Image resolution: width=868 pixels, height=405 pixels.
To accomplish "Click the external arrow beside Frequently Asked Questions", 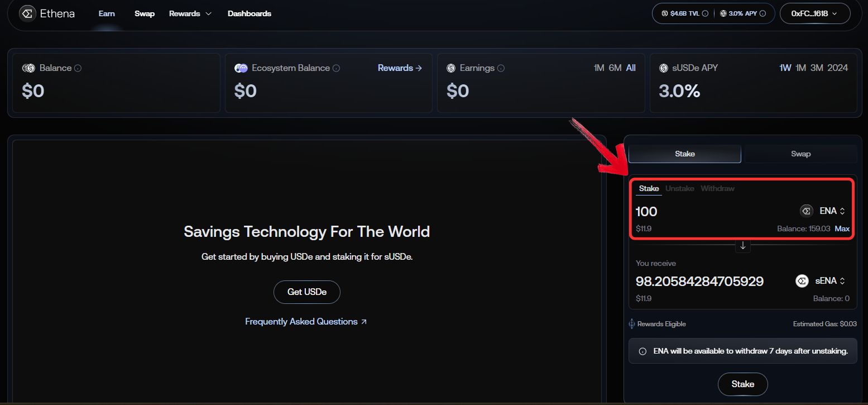I will 364,322.
